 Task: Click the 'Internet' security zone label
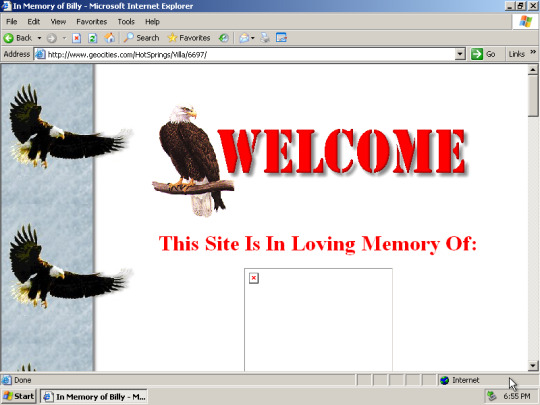coord(466,380)
